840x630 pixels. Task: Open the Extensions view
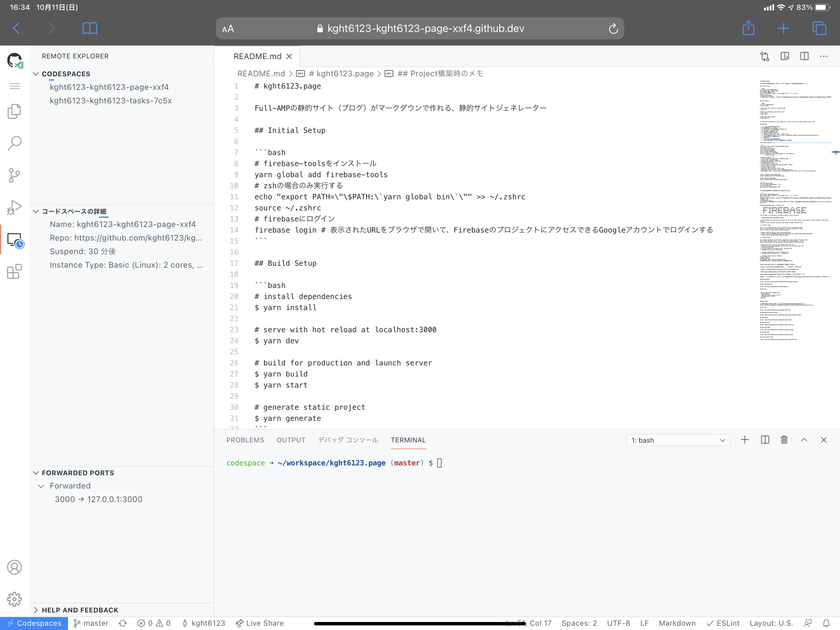(15, 271)
